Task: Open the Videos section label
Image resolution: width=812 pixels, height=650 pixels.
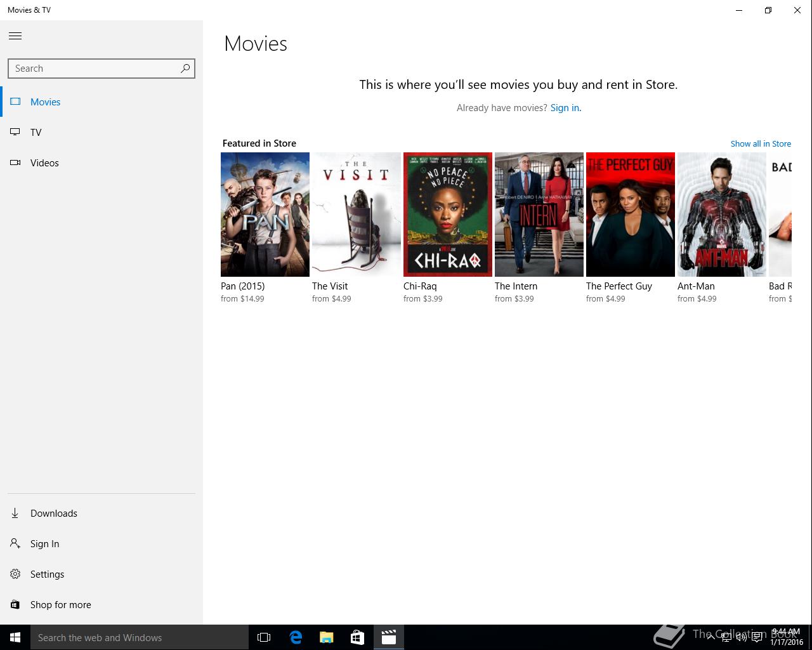Action: click(44, 162)
